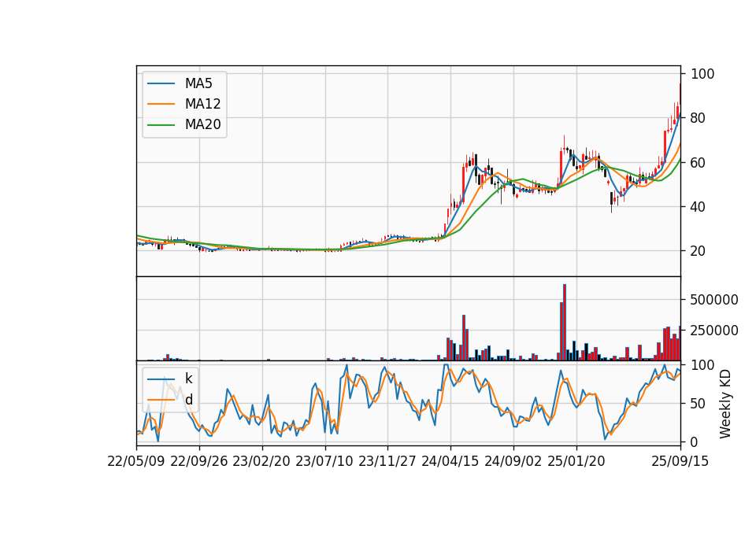The image size is (756, 543).
Task: Click the 23/02/20 date tick label
Action: (x=261, y=462)
